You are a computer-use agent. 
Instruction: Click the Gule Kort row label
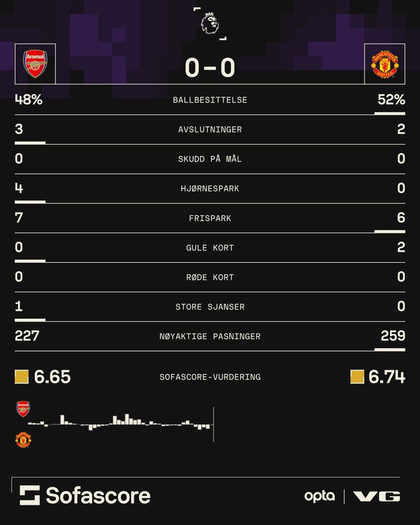coord(209,248)
